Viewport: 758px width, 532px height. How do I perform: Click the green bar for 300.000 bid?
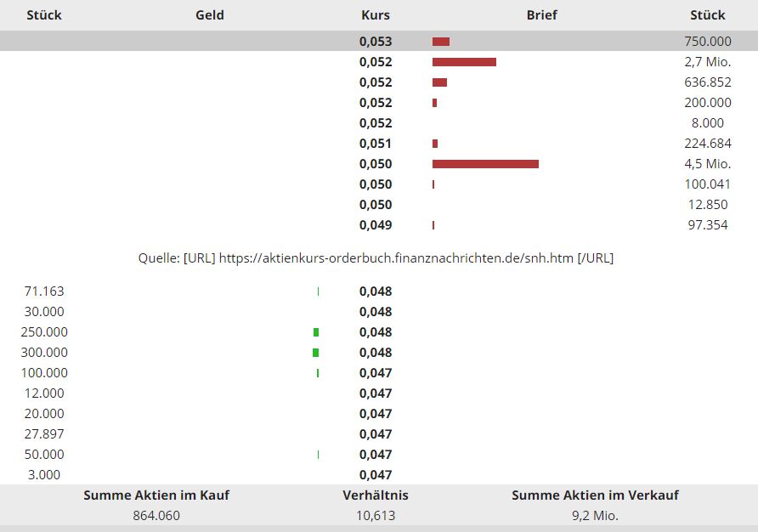[x=316, y=353]
